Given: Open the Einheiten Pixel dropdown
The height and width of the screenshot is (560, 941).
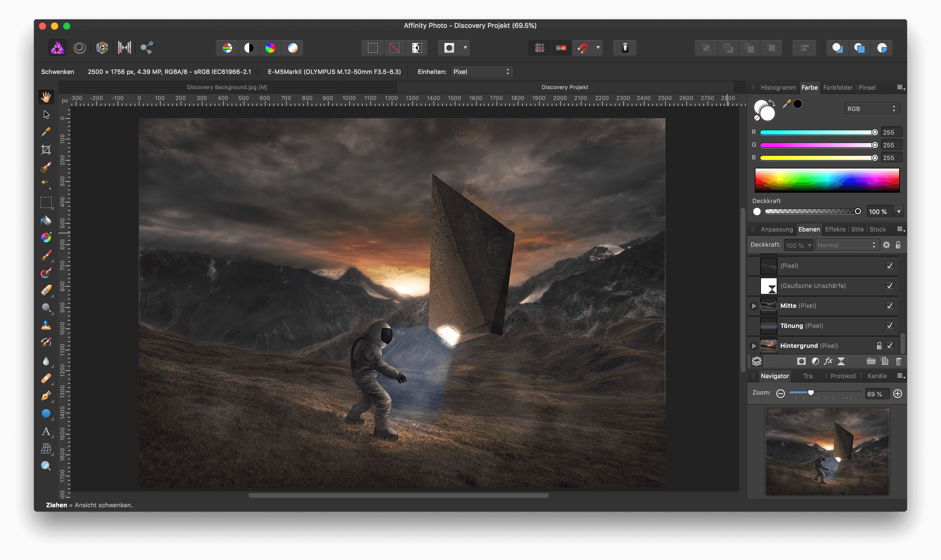Looking at the screenshot, I should [x=482, y=72].
